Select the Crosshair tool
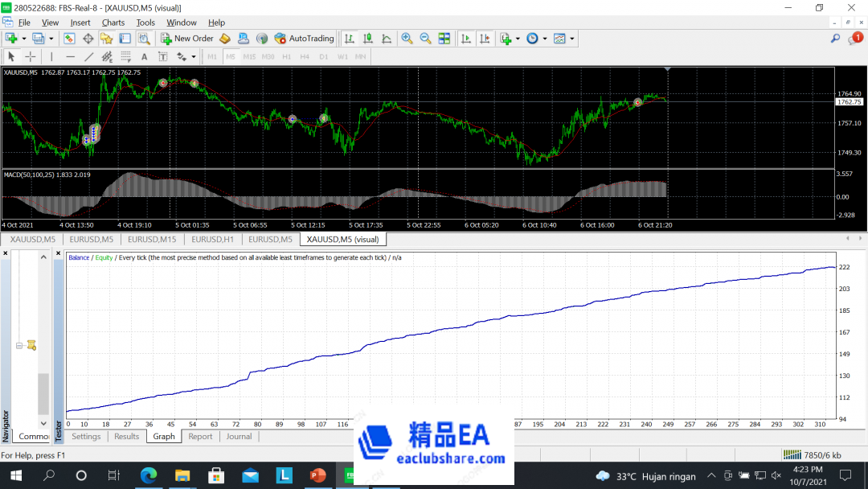The image size is (868, 489). tap(31, 56)
